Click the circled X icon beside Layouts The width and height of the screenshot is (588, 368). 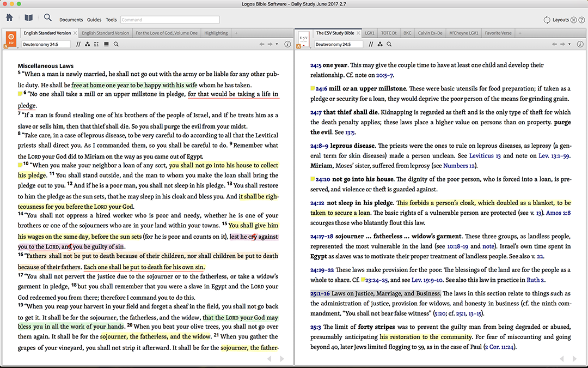point(573,20)
